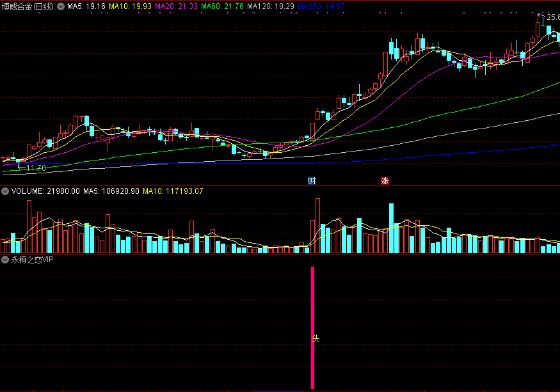
Task: Click the 25.6 high price annotation
Action: click(553, 17)
